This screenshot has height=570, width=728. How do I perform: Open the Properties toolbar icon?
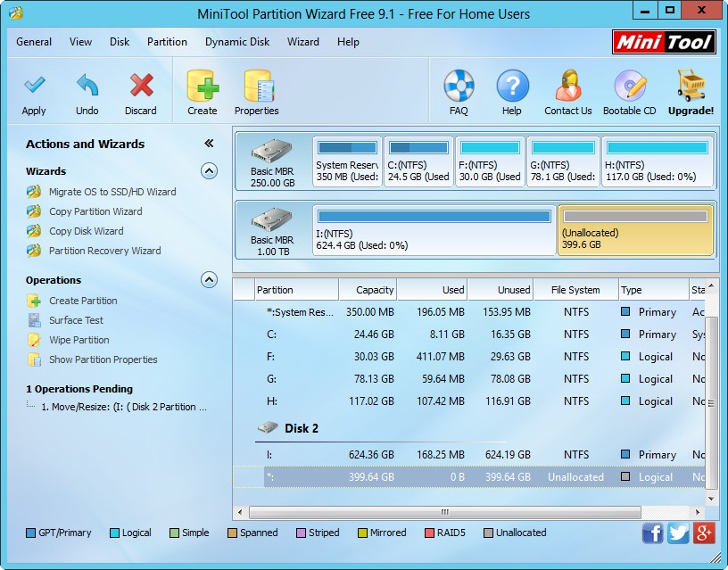[257, 87]
